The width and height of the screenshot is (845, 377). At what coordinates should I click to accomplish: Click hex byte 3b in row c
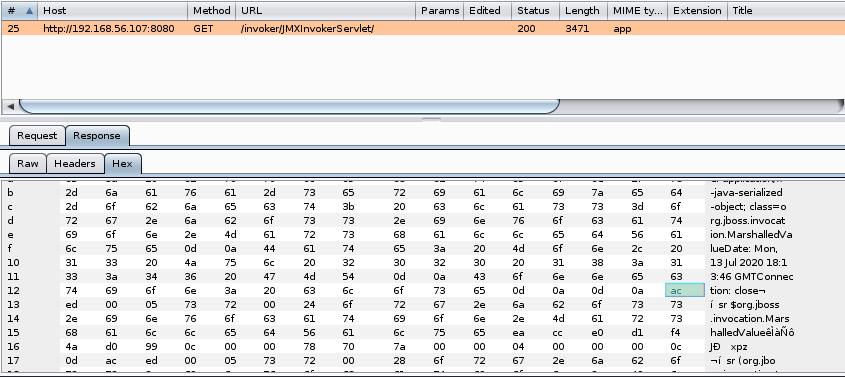(x=349, y=207)
